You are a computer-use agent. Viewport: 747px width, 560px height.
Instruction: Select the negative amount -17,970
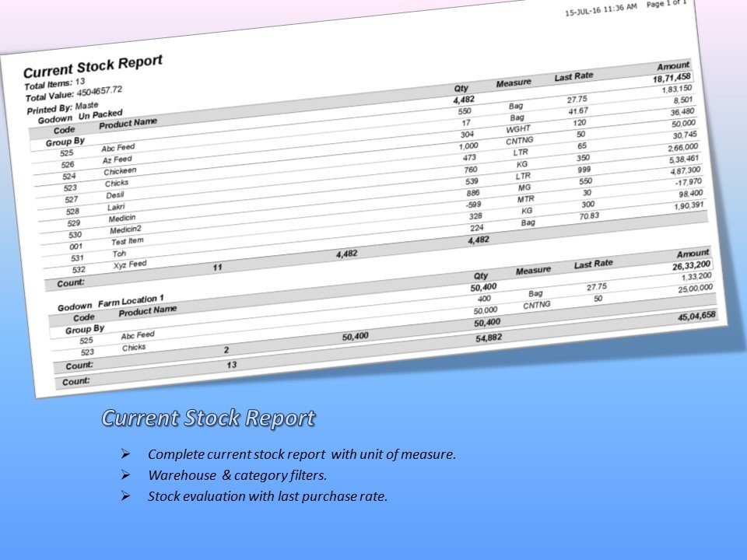[689, 182]
